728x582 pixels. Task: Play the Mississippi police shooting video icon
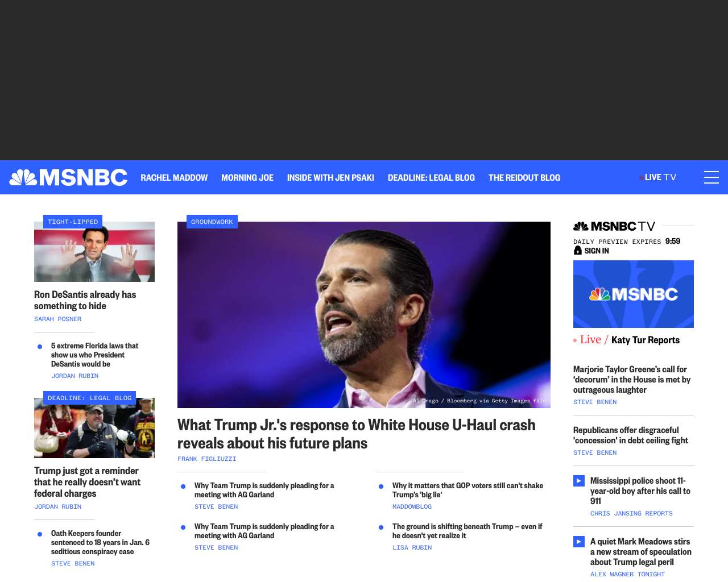tap(579, 481)
